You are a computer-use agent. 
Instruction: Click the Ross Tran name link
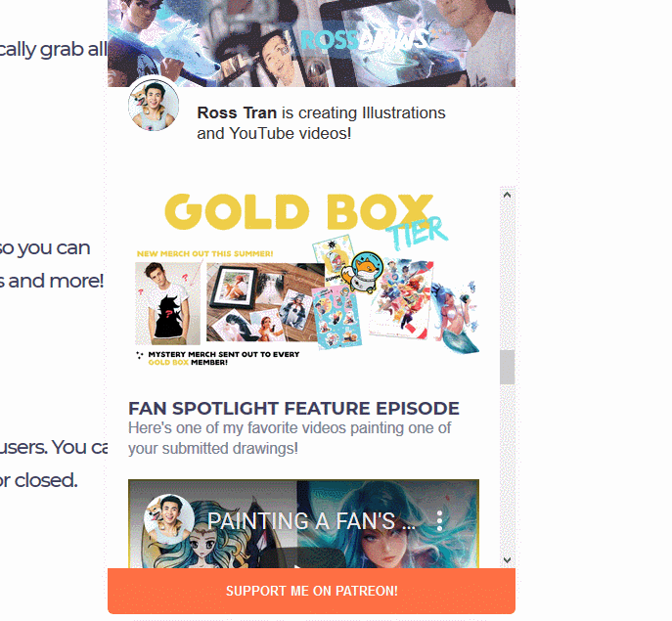(x=237, y=113)
